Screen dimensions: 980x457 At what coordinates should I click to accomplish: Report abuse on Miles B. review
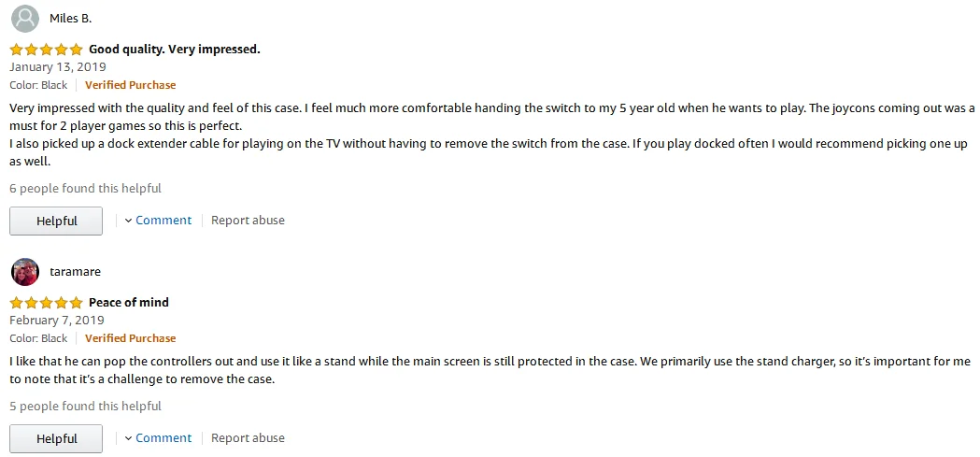[248, 221]
